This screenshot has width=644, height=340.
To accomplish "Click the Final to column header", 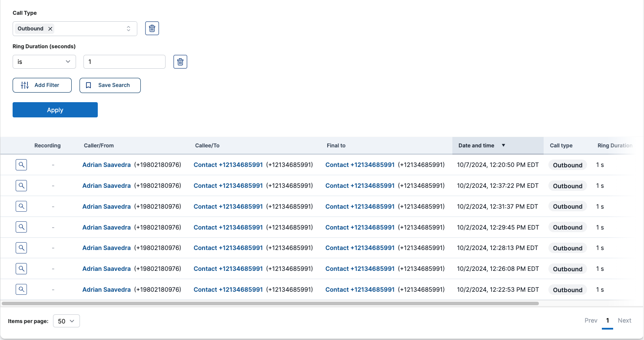I will coord(336,146).
